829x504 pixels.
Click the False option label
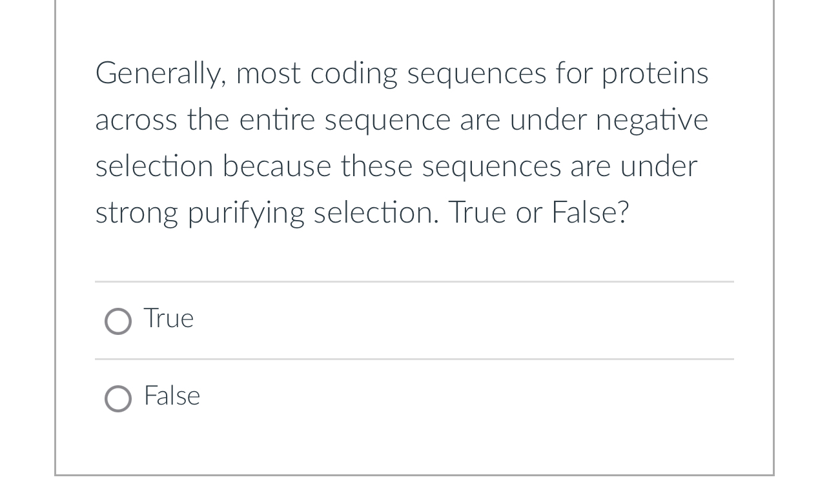pos(171,396)
